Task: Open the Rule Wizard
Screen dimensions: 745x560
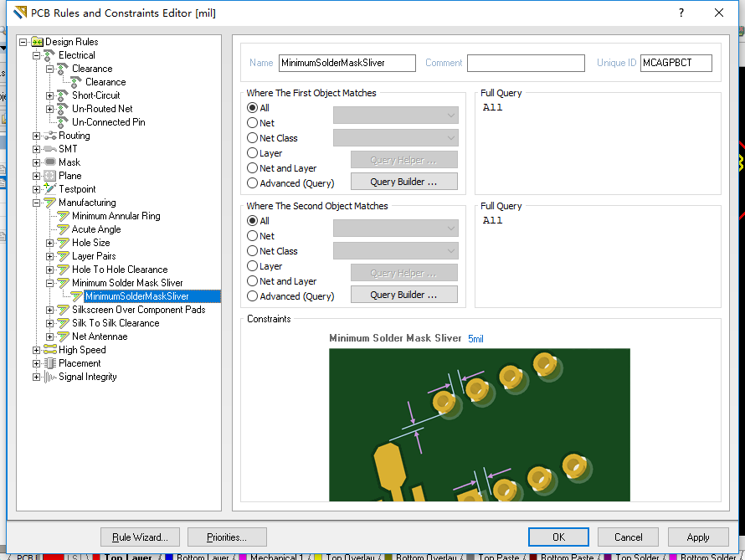Action: (x=140, y=537)
